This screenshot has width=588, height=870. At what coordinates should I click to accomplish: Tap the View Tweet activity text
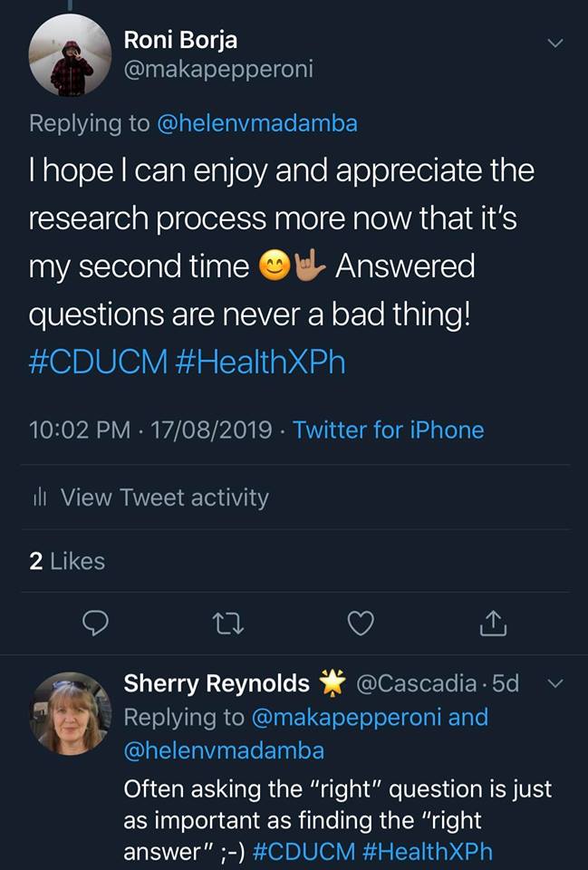point(164,498)
